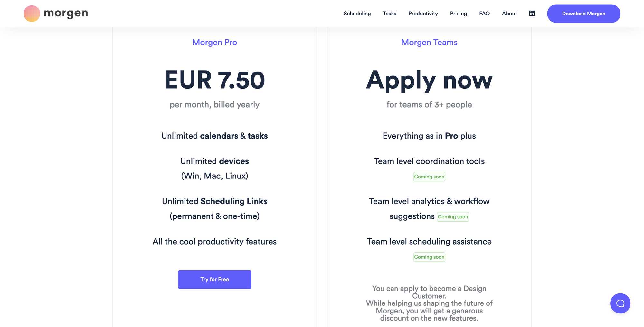644x327 pixels.
Task: Navigate to the Productivity page
Action: click(x=423, y=14)
